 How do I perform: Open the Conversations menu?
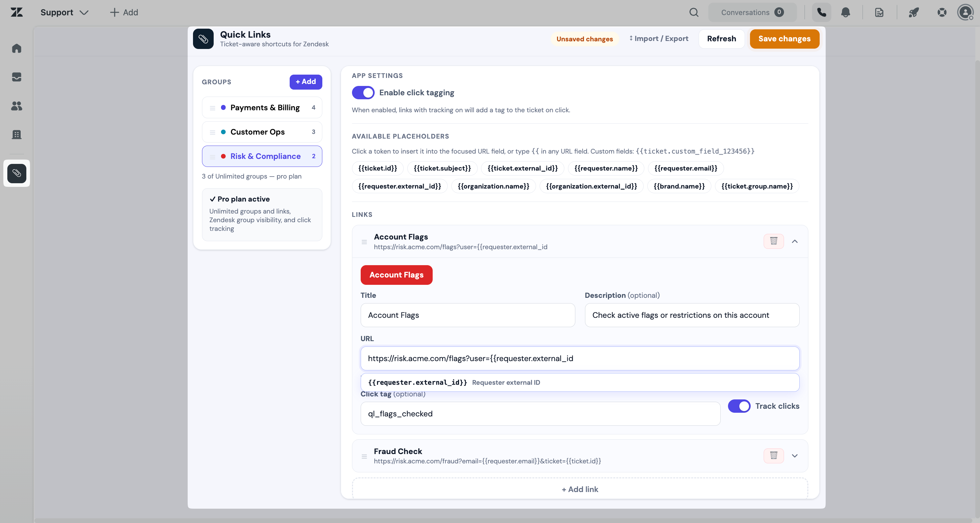(x=752, y=12)
